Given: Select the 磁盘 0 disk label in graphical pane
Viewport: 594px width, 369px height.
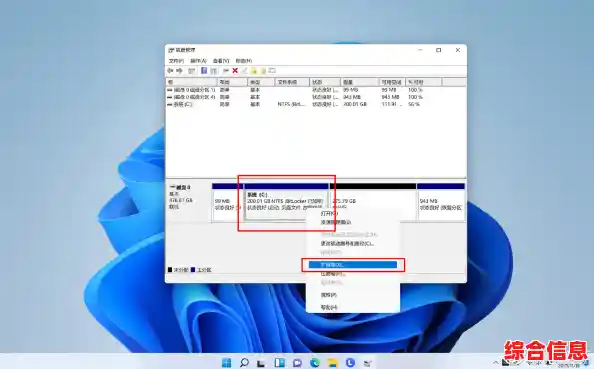Looking at the screenshot, I should pos(189,202).
